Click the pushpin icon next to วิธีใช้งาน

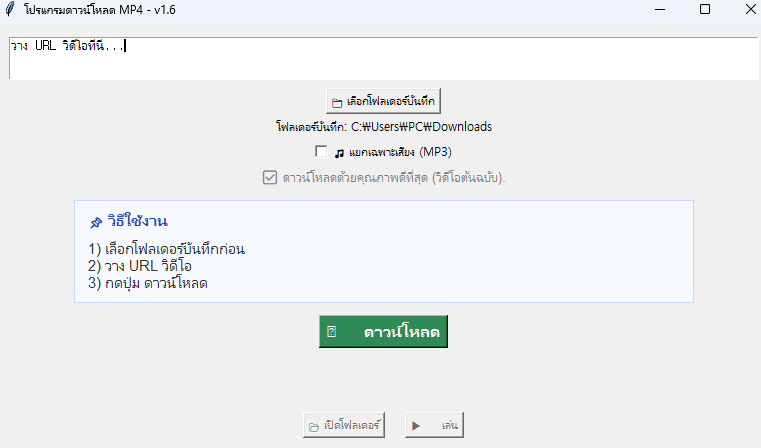95,222
